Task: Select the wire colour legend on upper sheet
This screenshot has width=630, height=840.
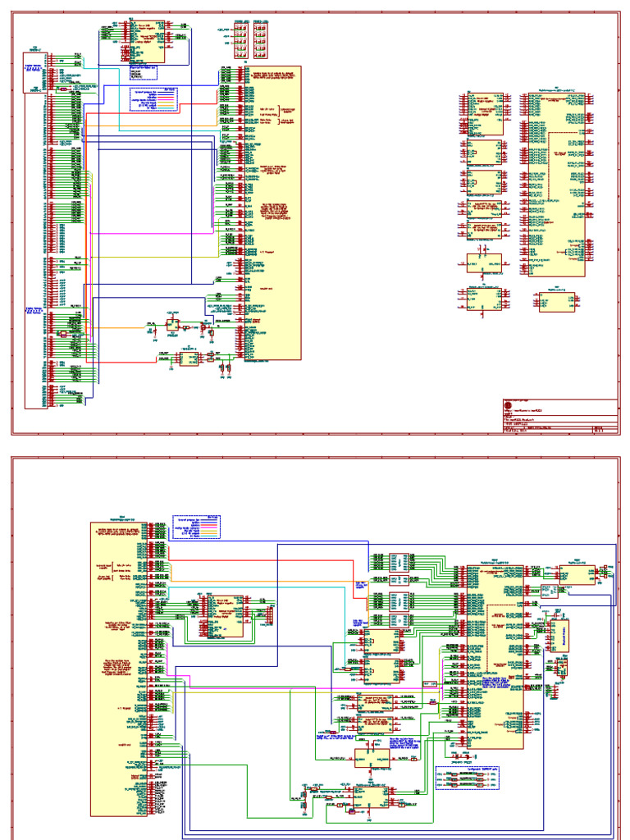Action: coord(153,99)
